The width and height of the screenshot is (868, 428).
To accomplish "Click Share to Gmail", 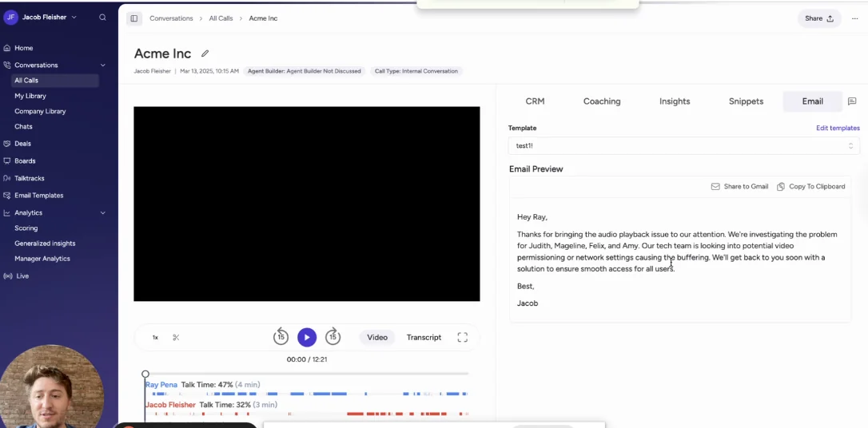I will pyautogui.click(x=739, y=186).
